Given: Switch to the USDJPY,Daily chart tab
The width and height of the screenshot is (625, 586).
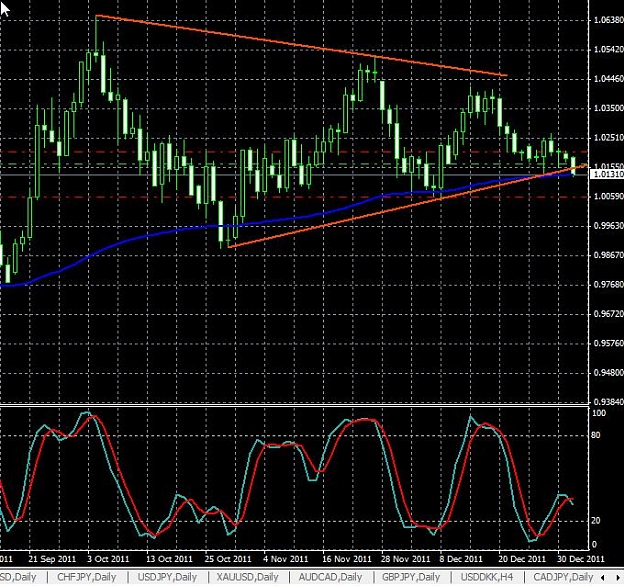Looking at the screenshot, I should pos(167,577).
